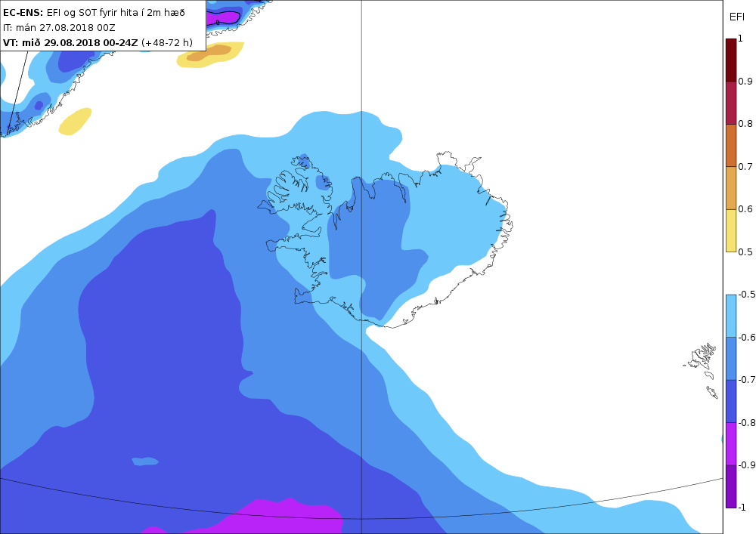The image size is (756, 534).
Task: Click the legend label 1 at the top
Action: 741,39
